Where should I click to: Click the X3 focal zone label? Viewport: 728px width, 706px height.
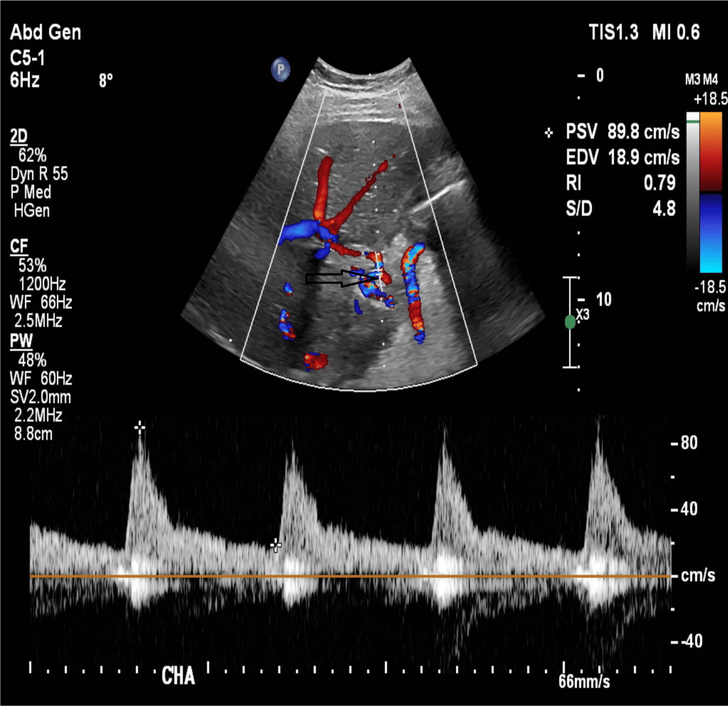point(582,315)
